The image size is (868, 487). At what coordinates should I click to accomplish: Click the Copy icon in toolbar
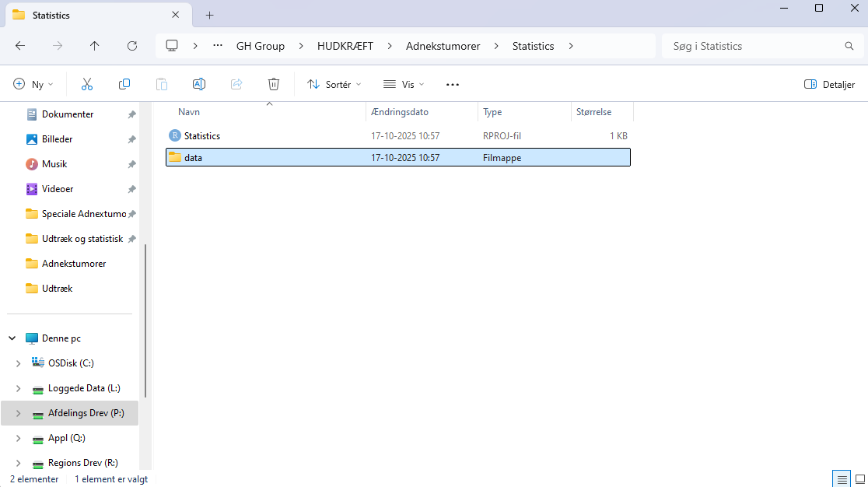pyautogui.click(x=124, y=84)
